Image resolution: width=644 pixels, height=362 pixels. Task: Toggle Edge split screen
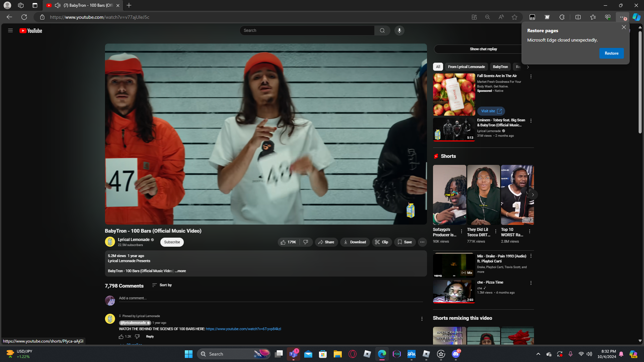[578, 17]
